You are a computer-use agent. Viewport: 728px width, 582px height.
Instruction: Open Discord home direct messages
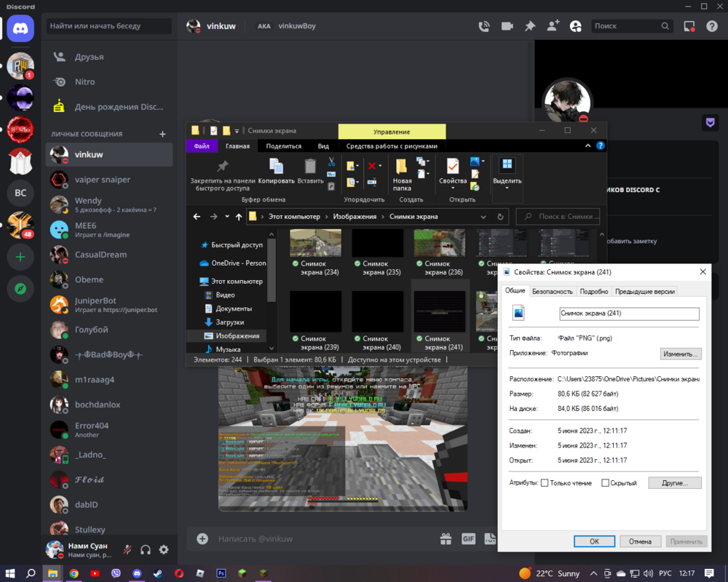(x=20, y=29)
